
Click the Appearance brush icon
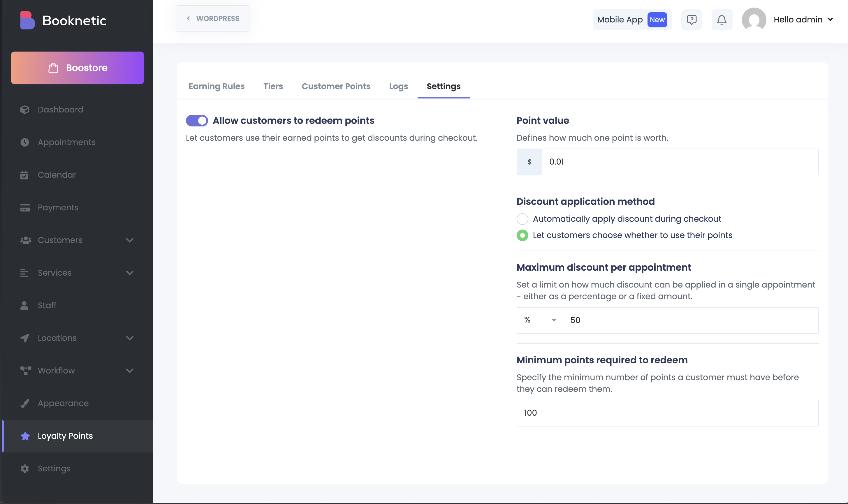[24, 403]
